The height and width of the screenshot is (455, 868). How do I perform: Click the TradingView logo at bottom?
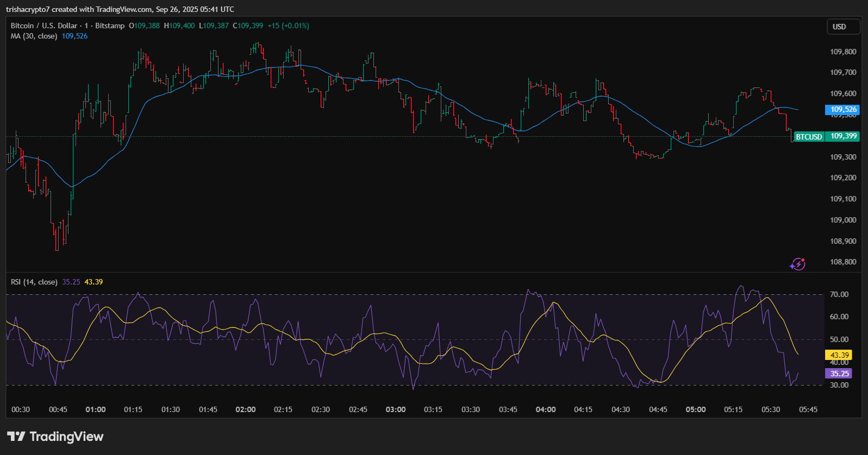(55, 437)
